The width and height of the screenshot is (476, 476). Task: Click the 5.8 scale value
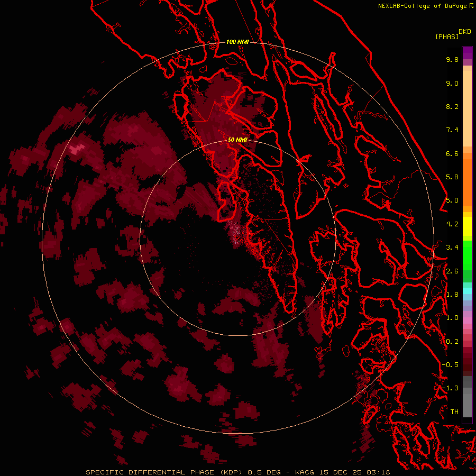coord(452,177)
